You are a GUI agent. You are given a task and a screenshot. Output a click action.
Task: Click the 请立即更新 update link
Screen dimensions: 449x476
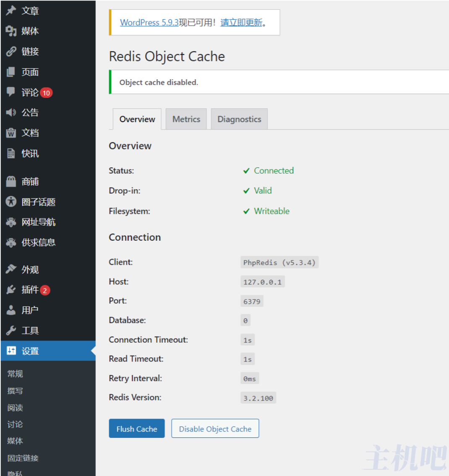(x=241, y=23)
